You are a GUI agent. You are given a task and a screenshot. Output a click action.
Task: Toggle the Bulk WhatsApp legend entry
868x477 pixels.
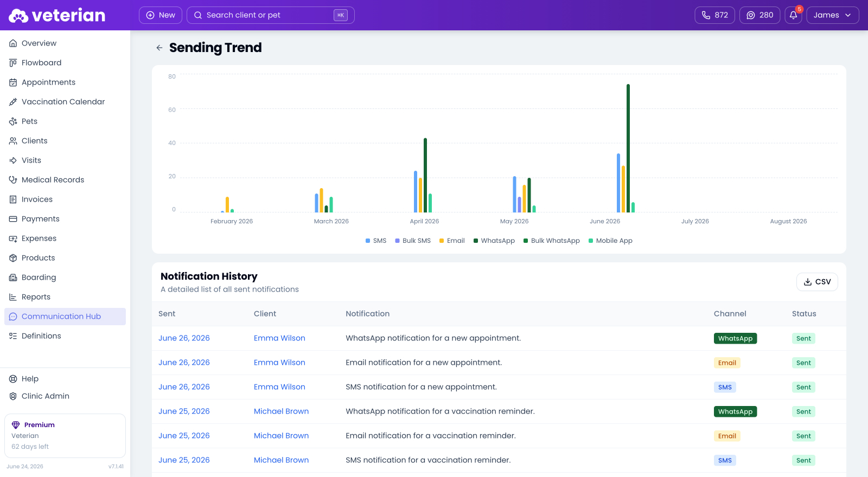pyautogui.click(x=551, y=241)
